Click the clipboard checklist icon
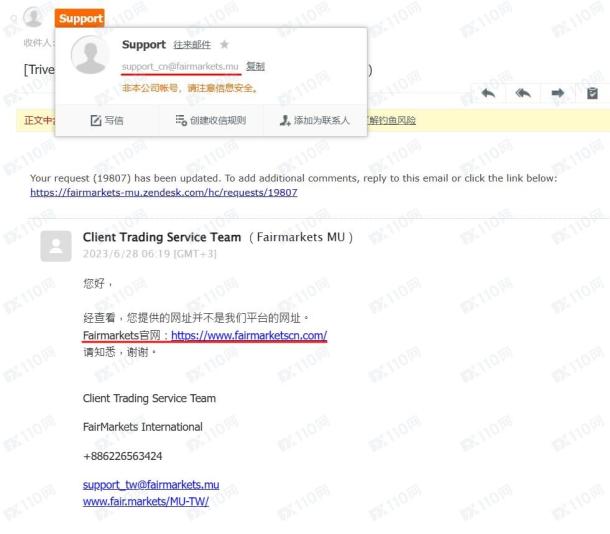Image resolution: width=610 pixels, height=534 pixels. [592, 93]
